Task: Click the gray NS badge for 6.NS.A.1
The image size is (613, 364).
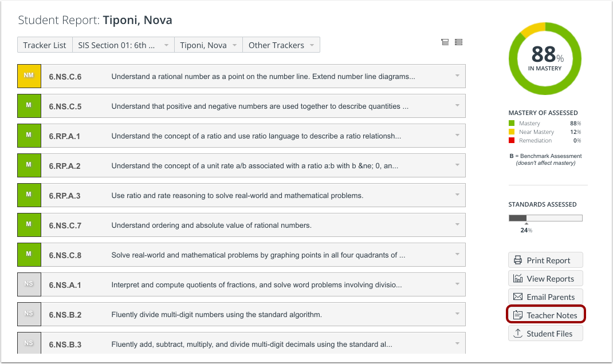Action: tap(29, 284)
